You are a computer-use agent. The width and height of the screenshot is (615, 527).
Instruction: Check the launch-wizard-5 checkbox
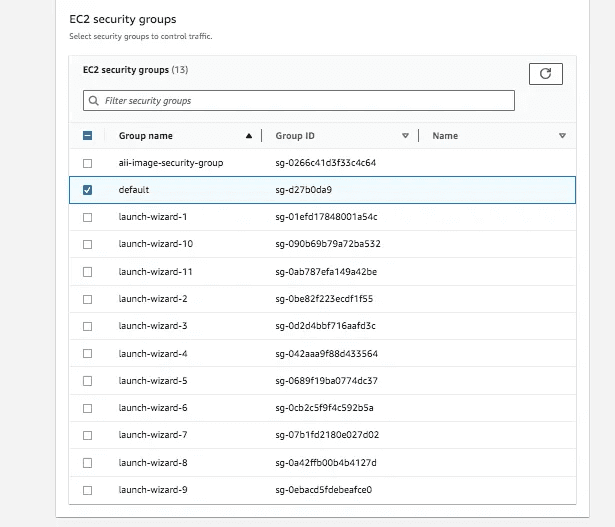coord(87,381)
